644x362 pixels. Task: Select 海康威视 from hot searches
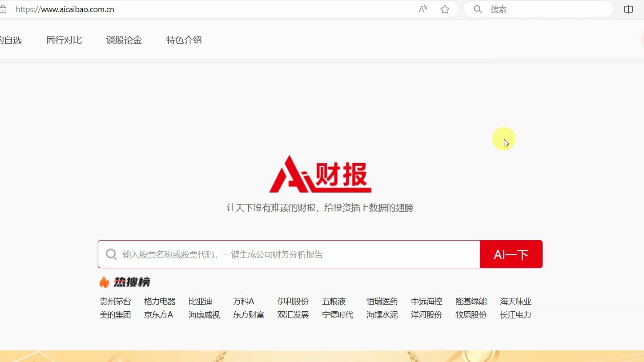click(204, 315)
